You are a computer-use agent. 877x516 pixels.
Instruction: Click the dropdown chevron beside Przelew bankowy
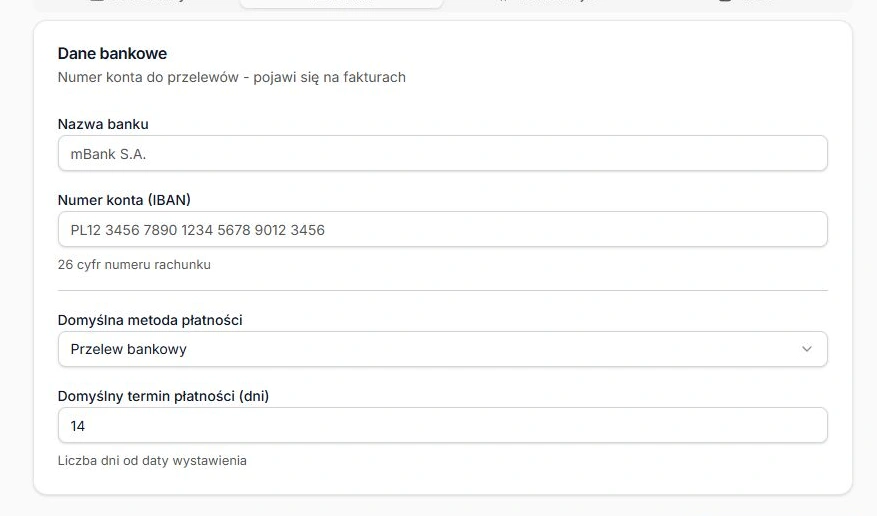807,349
